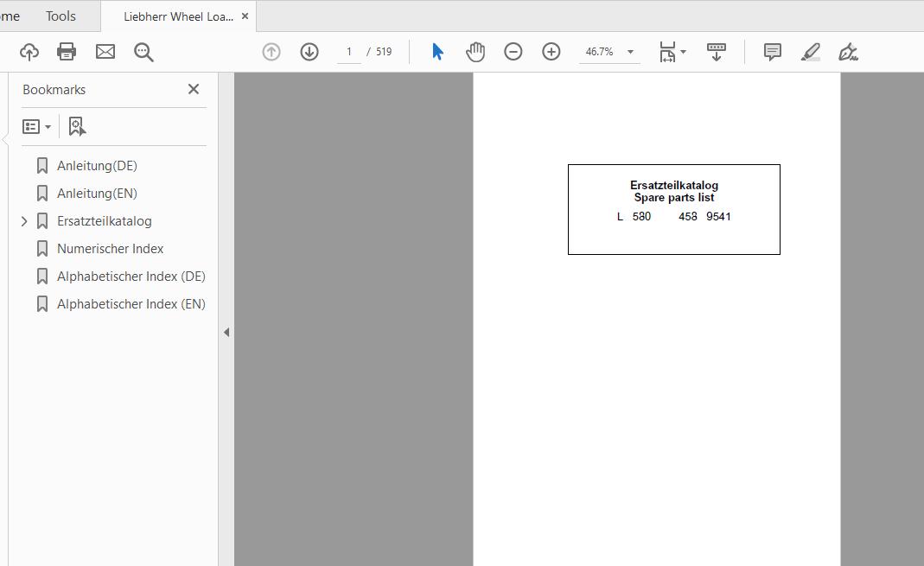Add a comment with speech bubble icon
This screenshot has width=924, height=566.
[x=773, y=52]
